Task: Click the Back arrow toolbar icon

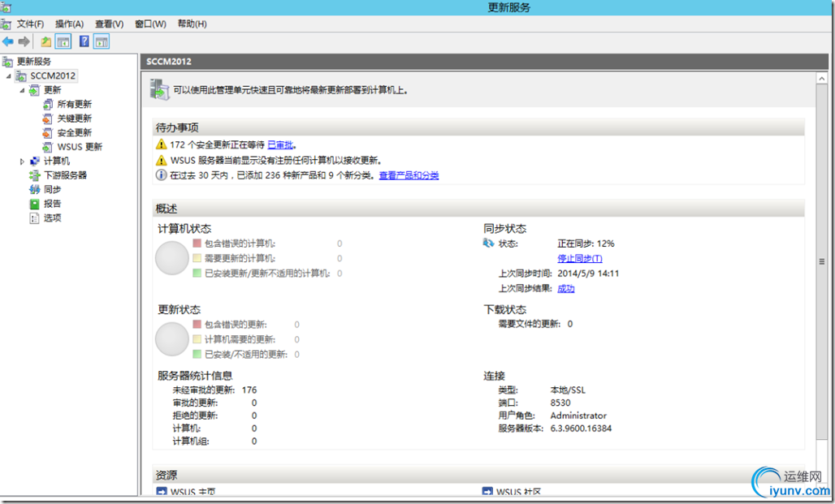Action: (x=8, y=41)
